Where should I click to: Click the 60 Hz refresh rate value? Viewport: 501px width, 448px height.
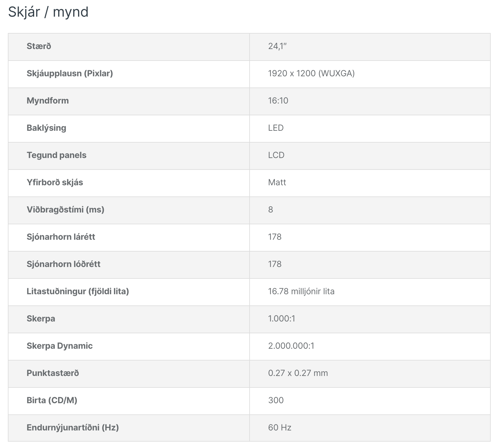(280, 428)
